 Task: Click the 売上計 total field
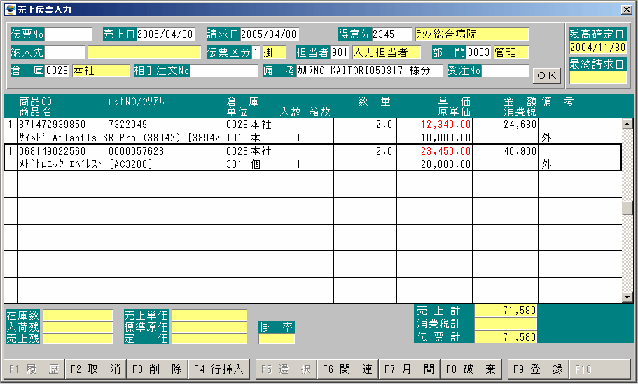(x=506, y=311)
